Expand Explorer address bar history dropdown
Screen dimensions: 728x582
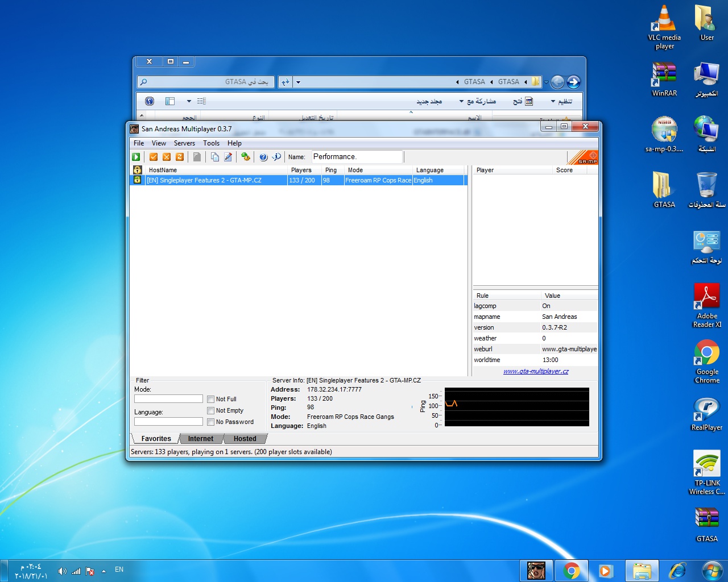(298, 82)
